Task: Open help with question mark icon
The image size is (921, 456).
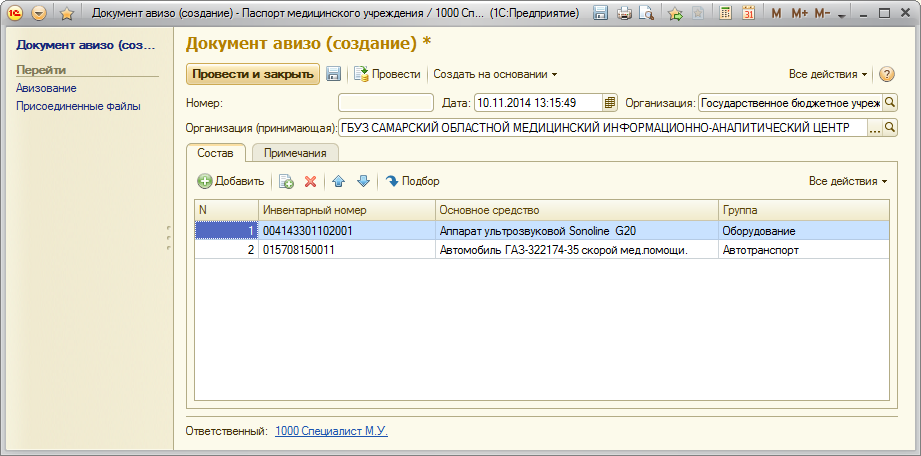Action: (x=886, y=74)
